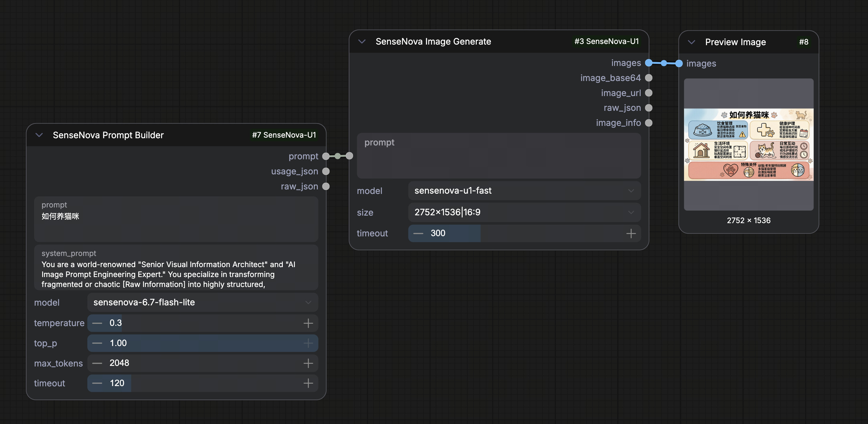Viewport: 868px width, 424px height.
Task: Click the #7 SenseNova-U1 badge
Action: [x=284, y=135]
